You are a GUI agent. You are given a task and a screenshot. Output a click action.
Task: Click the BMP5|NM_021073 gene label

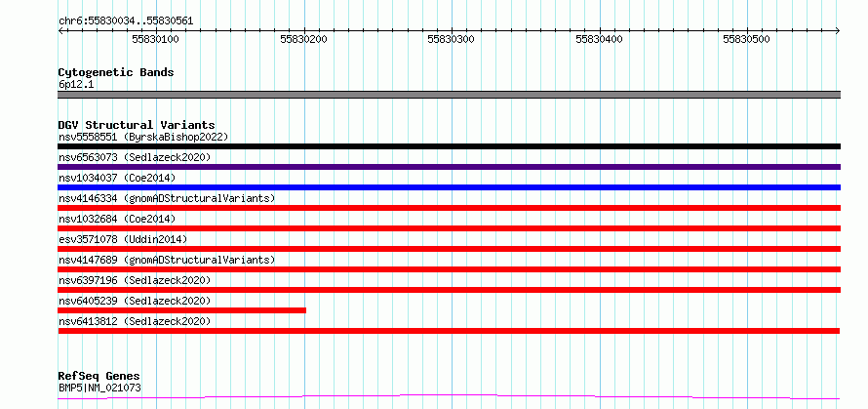coord(99,388)
